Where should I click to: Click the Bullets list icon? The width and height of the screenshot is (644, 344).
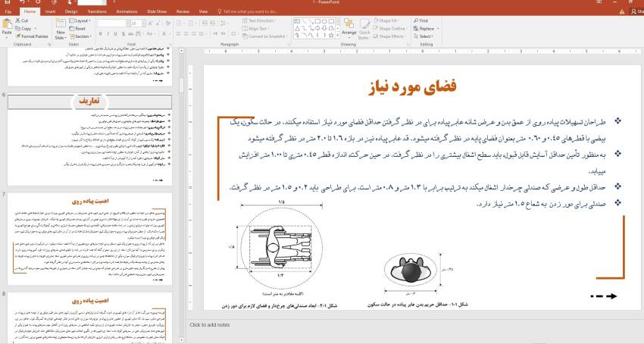(180, 23)
